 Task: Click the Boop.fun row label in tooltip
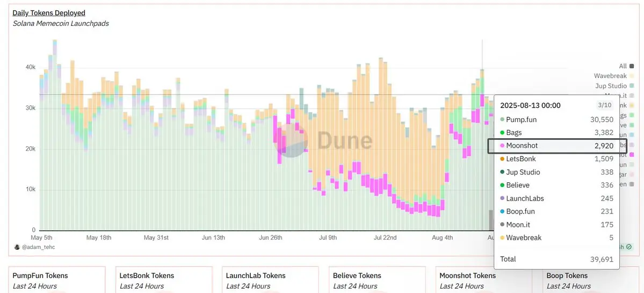520,212
